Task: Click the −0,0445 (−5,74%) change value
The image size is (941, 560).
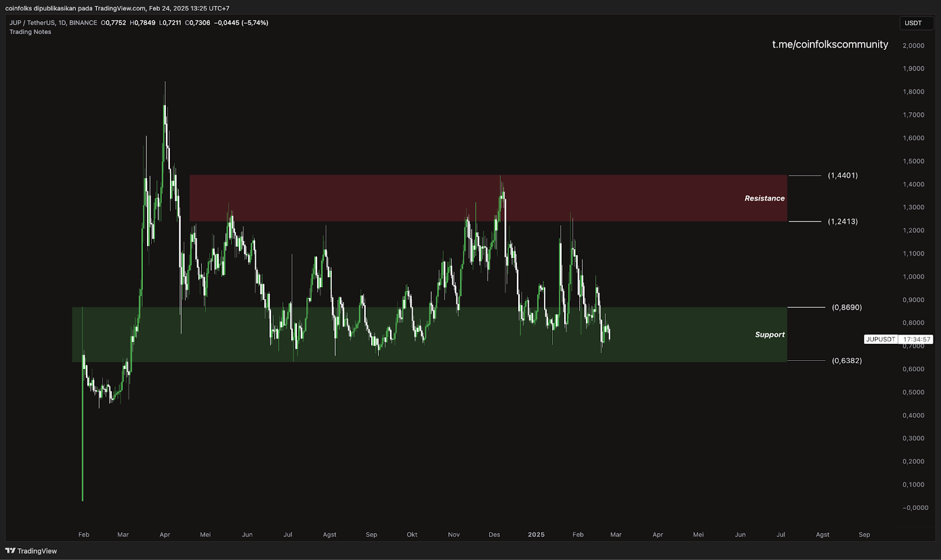Action: click(241, 23)
